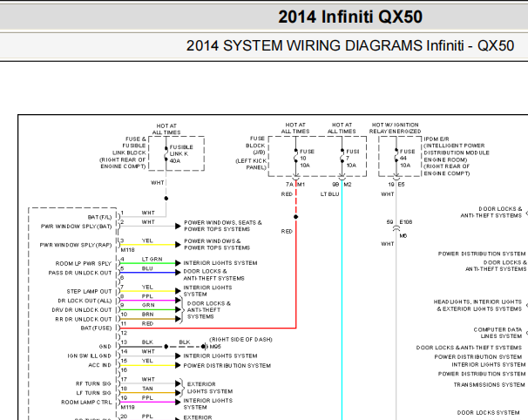
Task: Click the "2014 Infiniti QX50" heading
Action: (x=350, y=17)
